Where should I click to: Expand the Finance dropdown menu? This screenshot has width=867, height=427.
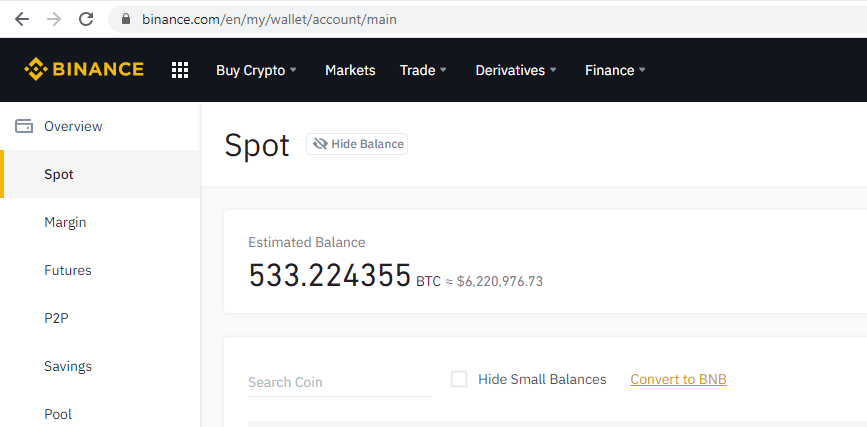[615, 70]
